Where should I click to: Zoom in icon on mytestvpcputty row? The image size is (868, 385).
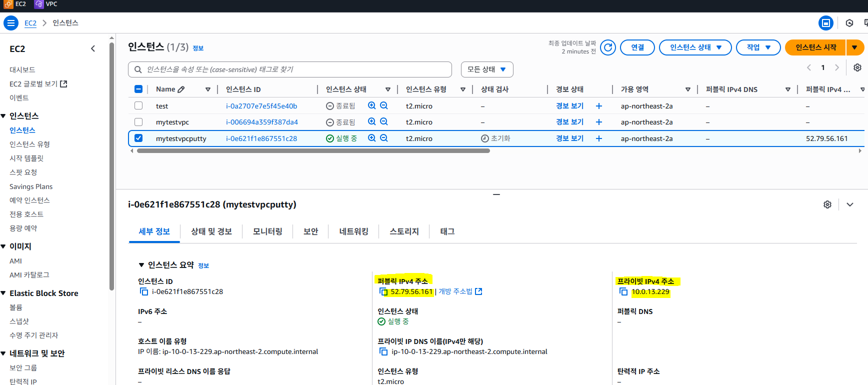[371, 138]
